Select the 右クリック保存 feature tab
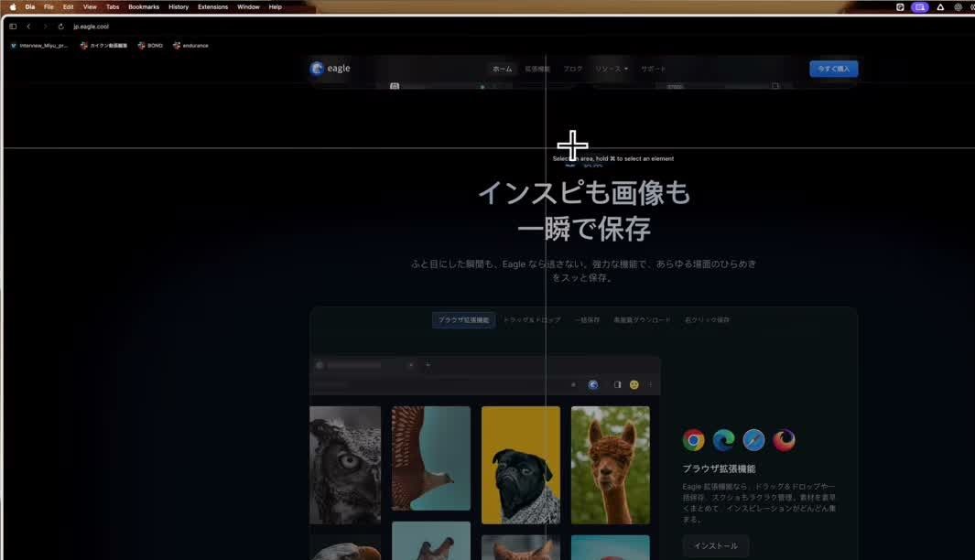Viewport: 975px width, 560px height. coord(707,320)
